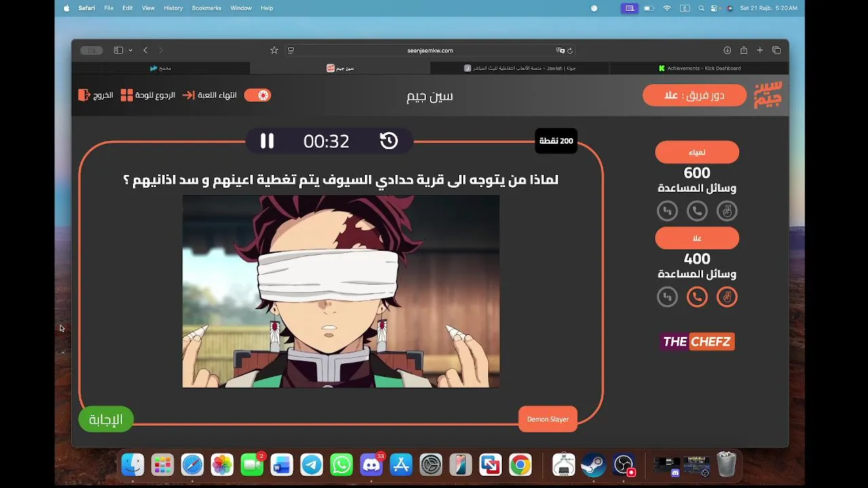Viewport: 868px width, 488px height.
Task: Open Photos from the Dock
Action: tap(222, 464)
